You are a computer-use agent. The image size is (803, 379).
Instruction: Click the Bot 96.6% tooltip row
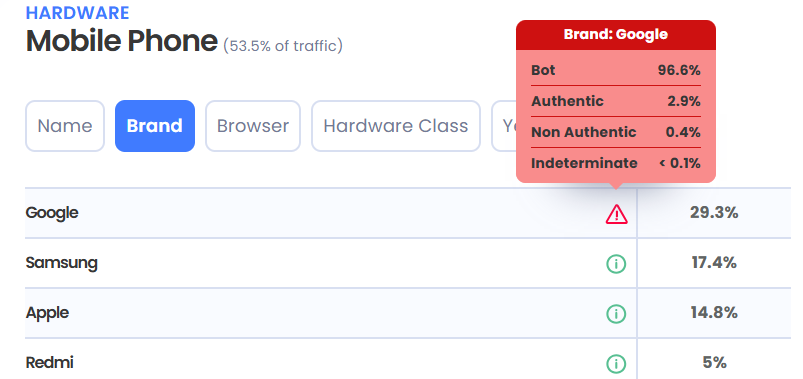click(616, 70)
